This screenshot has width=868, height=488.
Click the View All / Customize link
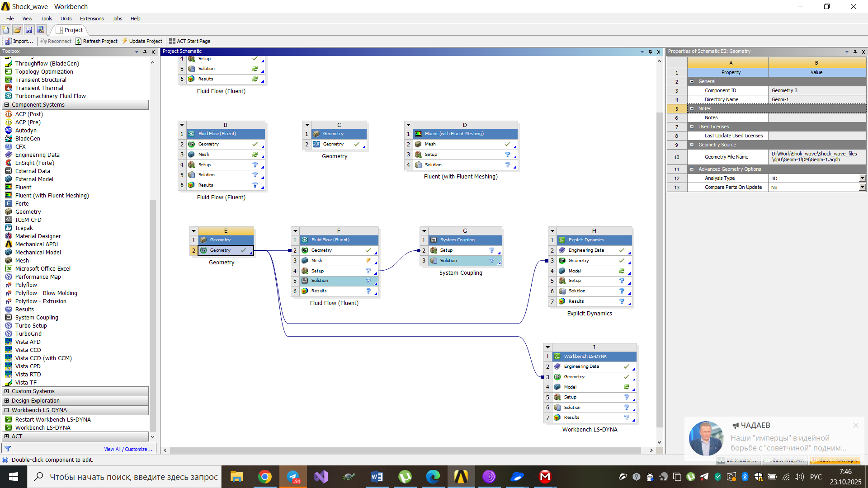[128, 449]
